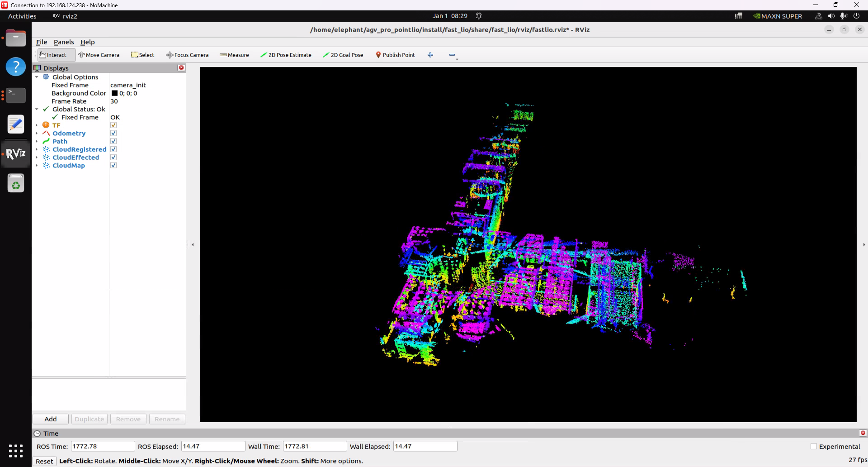Choose the Select tool in toolbar

click(142, 55)
